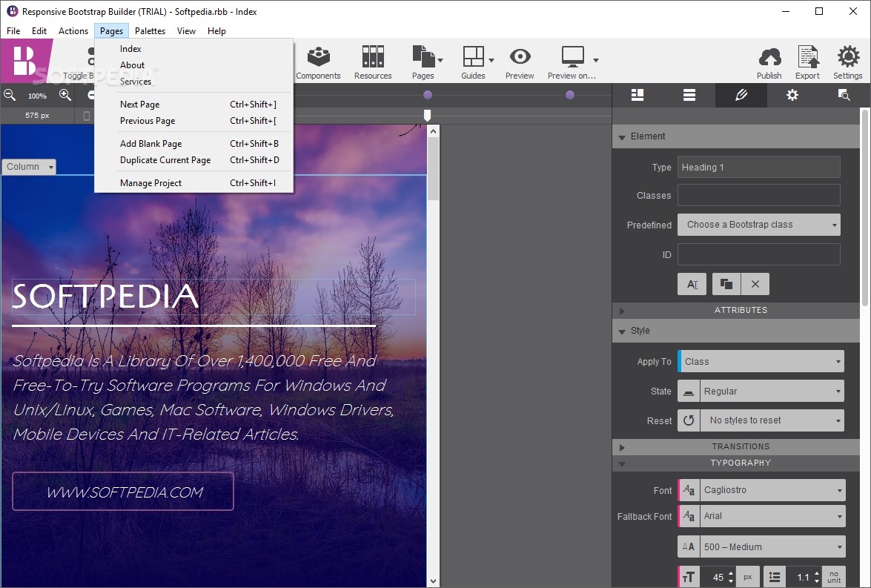The image size is (871, 588).
Task: Open the File menu
Action: pos(13,31)
